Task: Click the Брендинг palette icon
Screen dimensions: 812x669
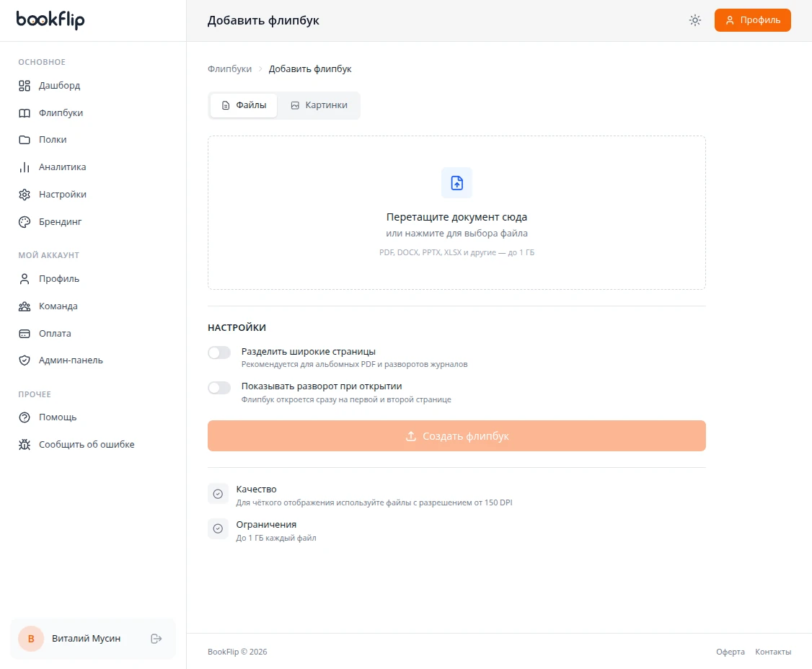Action: (x=25, y=222)
